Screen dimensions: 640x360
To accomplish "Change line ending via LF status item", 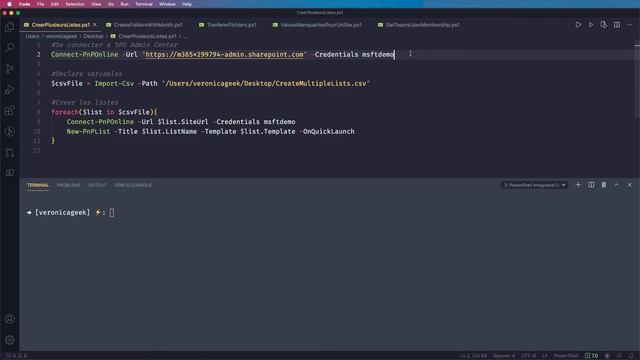I will [544, 356].
